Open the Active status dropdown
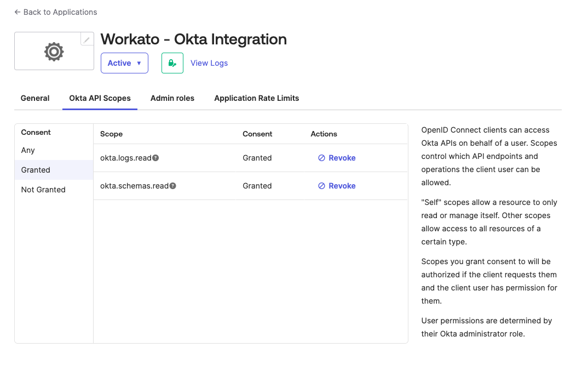Screen dimensions: 588x365 point(124,62)
